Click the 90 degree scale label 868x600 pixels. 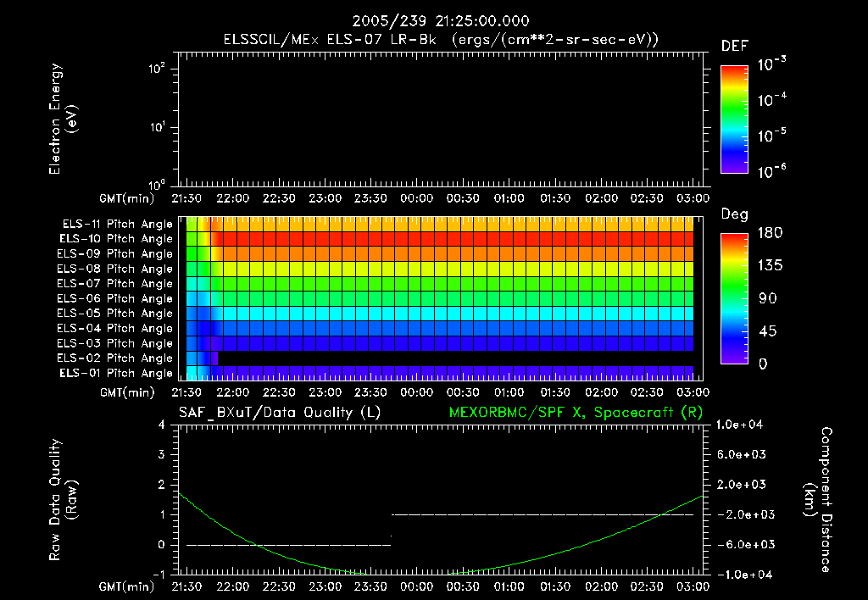click(x=768, y=298)
